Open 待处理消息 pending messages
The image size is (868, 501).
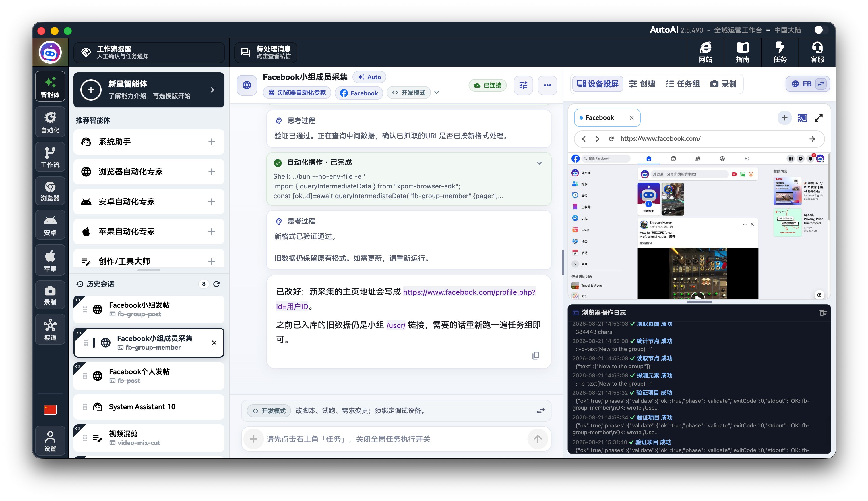coord(266,52)
